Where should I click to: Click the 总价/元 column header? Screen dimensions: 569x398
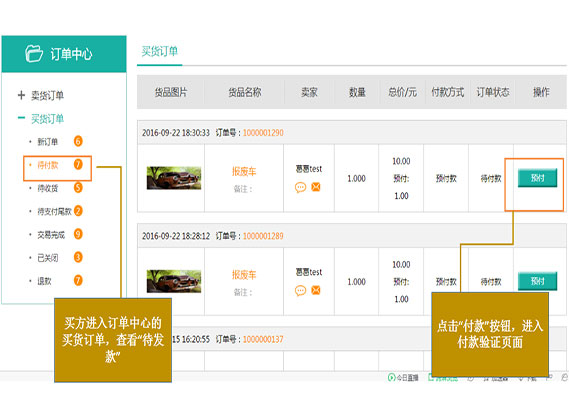point(402,92)
